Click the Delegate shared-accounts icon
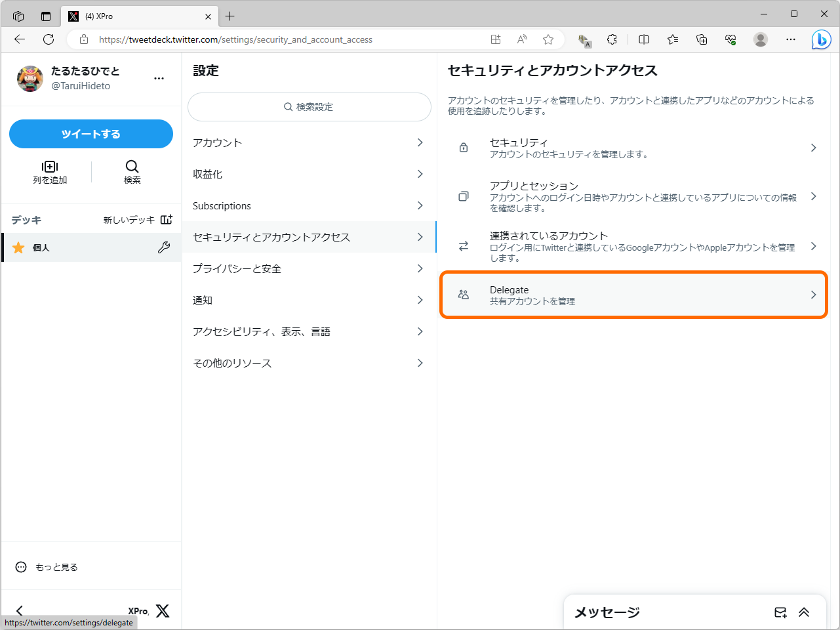The image size is (840, 630). (x=464, y=294)
